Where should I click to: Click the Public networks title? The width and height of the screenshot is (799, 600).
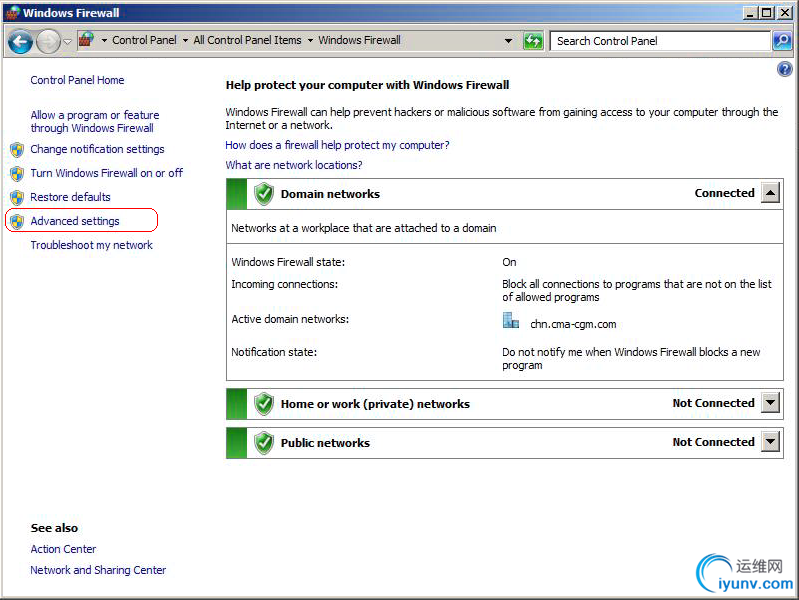click(325, 443)
